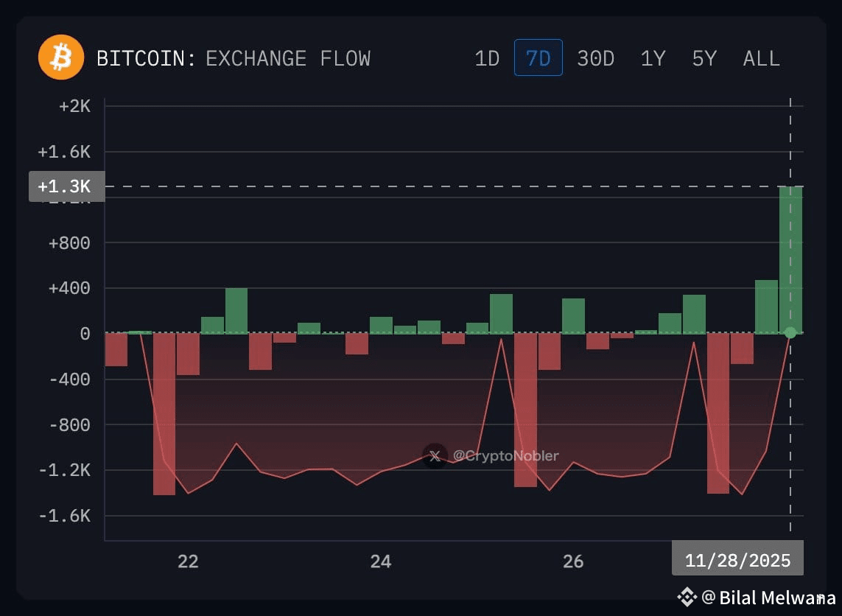This screenshot has width=842, height=616.
Task: Click the 22 date label on x-axis
Action: [188, 561]
